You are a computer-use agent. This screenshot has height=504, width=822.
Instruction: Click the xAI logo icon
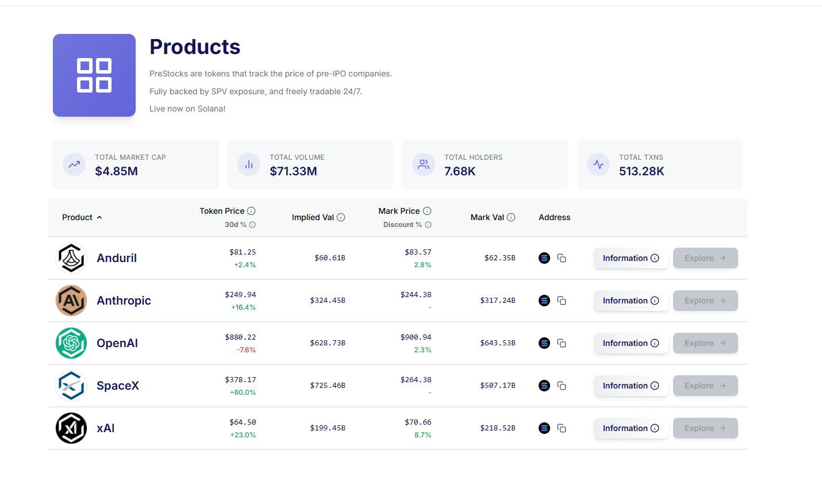click(71, 428)
